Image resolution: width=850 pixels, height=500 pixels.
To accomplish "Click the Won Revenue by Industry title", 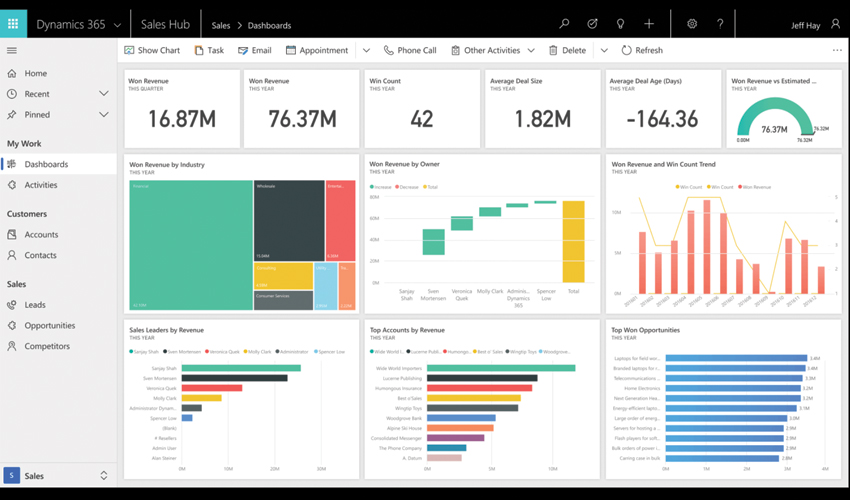I will 167,164.
